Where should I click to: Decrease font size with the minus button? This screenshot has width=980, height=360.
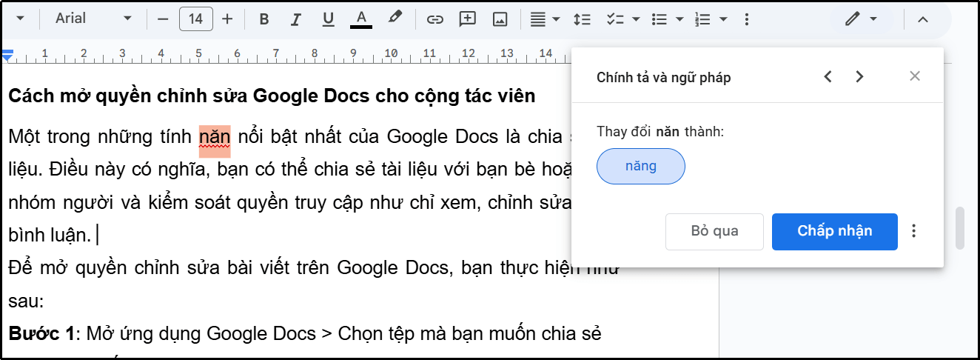[164, 19]
